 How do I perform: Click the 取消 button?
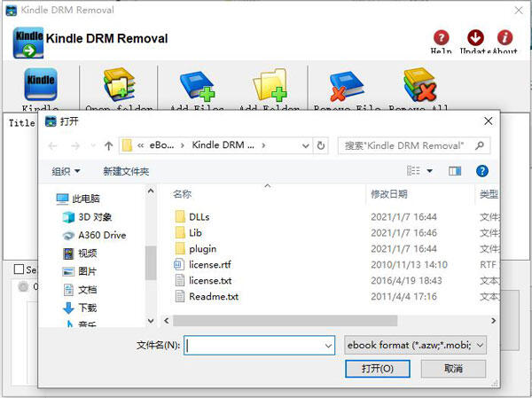click(x=453, y=369)
